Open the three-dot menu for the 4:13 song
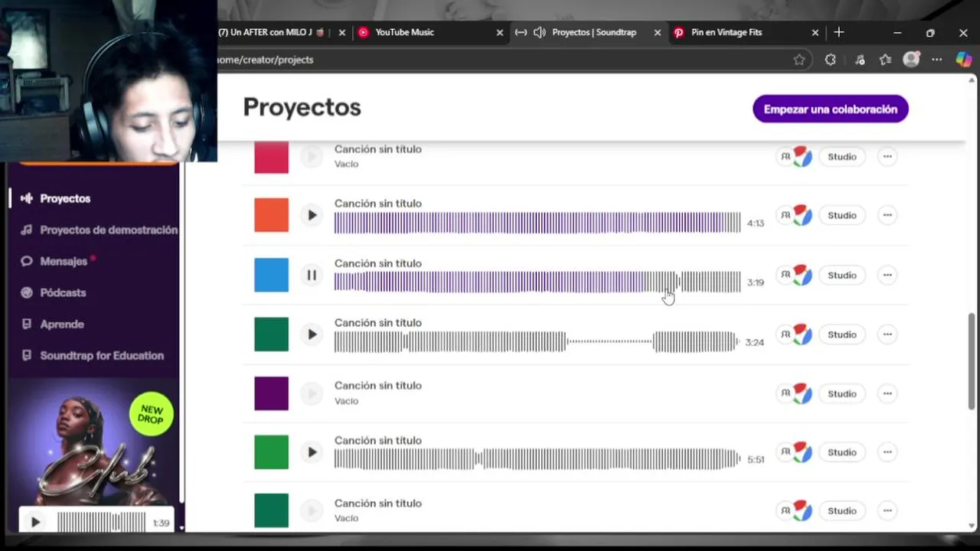 point(887,216)
